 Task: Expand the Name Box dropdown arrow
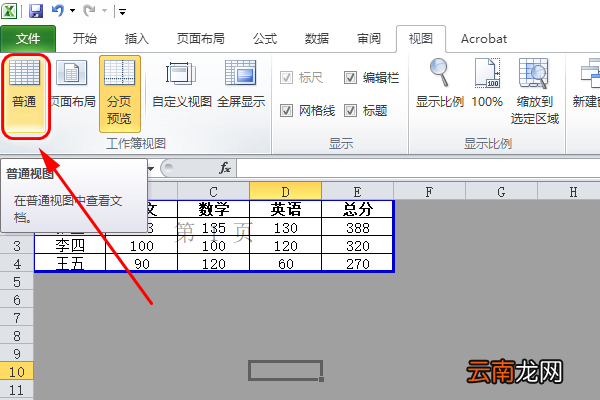tap(151, 169)
